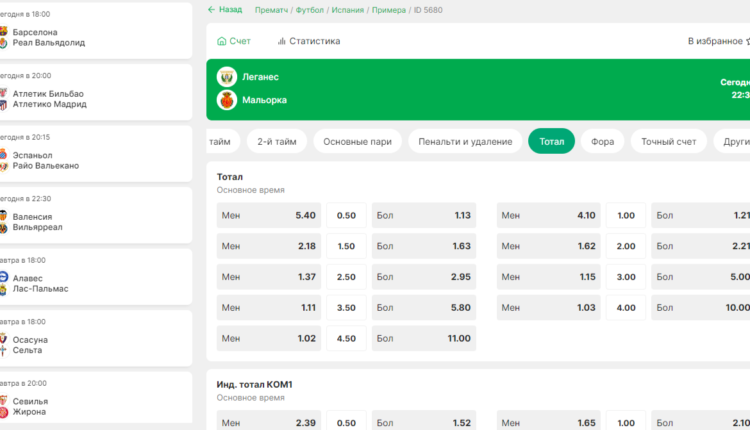Bet Бол 11.00 on total 4.50
Viewport: 750px width, 430px height.
(x=424, y=338)
